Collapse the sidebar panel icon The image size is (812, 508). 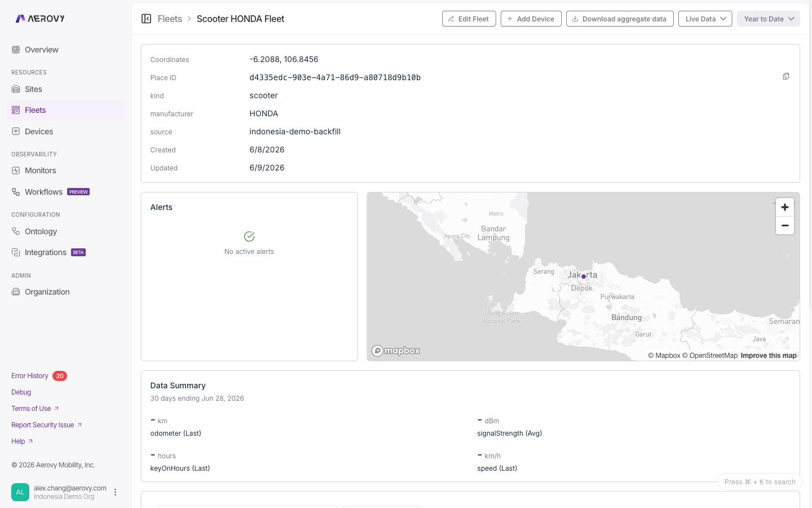point(147,19)
